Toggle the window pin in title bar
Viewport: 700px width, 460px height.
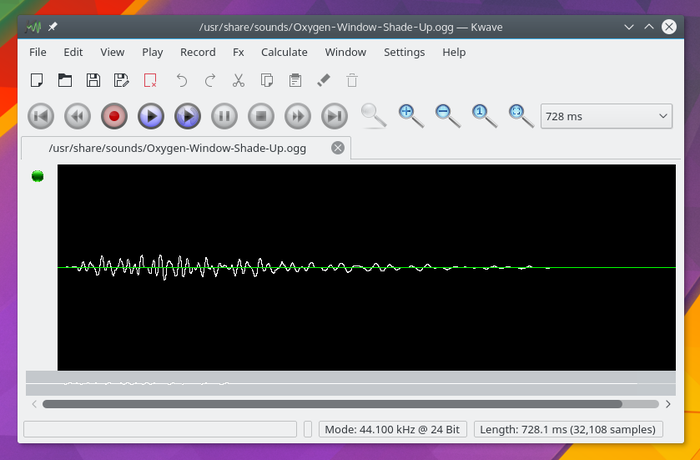coord(52,26)
